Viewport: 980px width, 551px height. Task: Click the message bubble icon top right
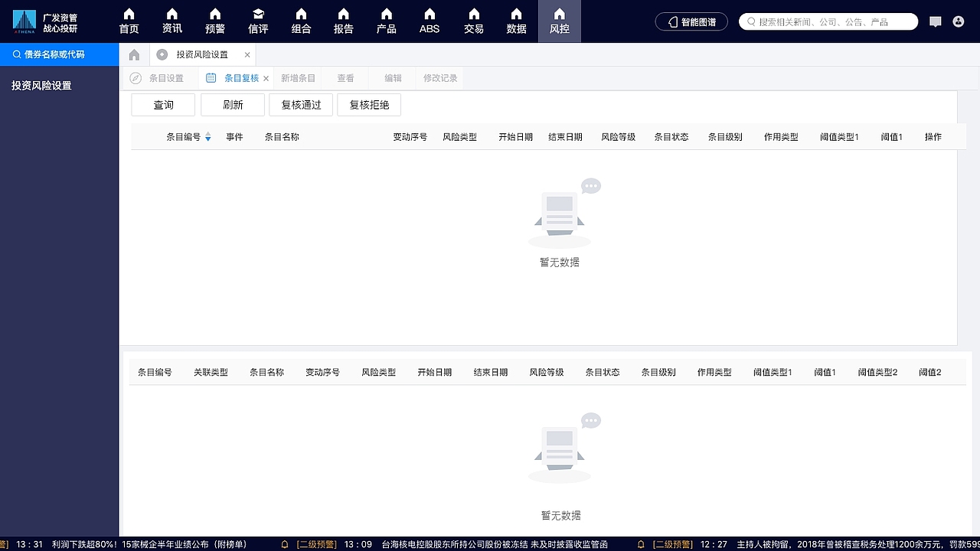click(936, 21)
